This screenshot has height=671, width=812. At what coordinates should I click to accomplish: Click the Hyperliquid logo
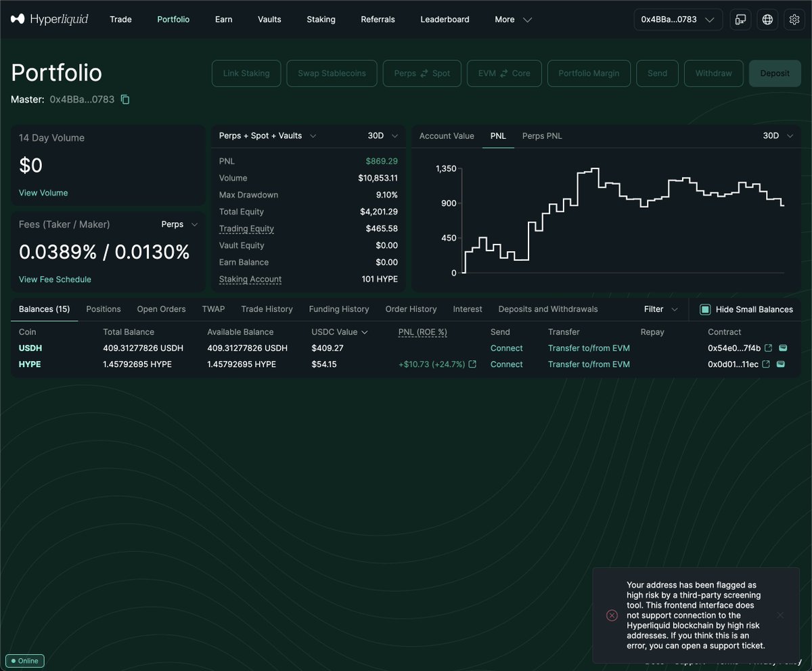[49, 20]
